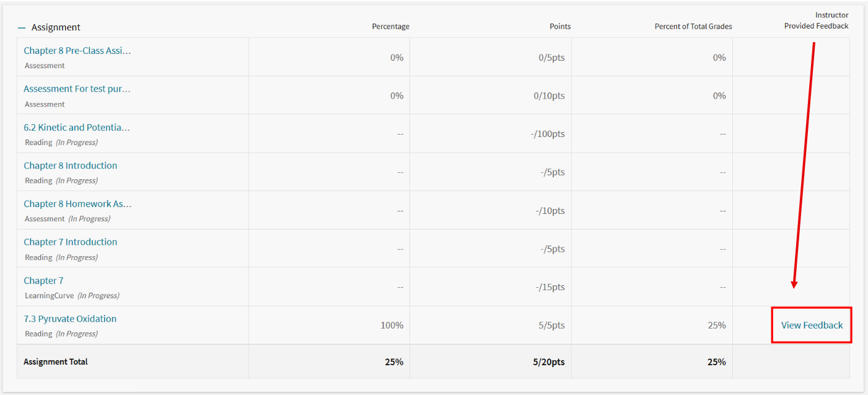Screen dimensions: 868x395
Task: Open the Chapter 8 Homework Assessment
Action: coord(77,203)
